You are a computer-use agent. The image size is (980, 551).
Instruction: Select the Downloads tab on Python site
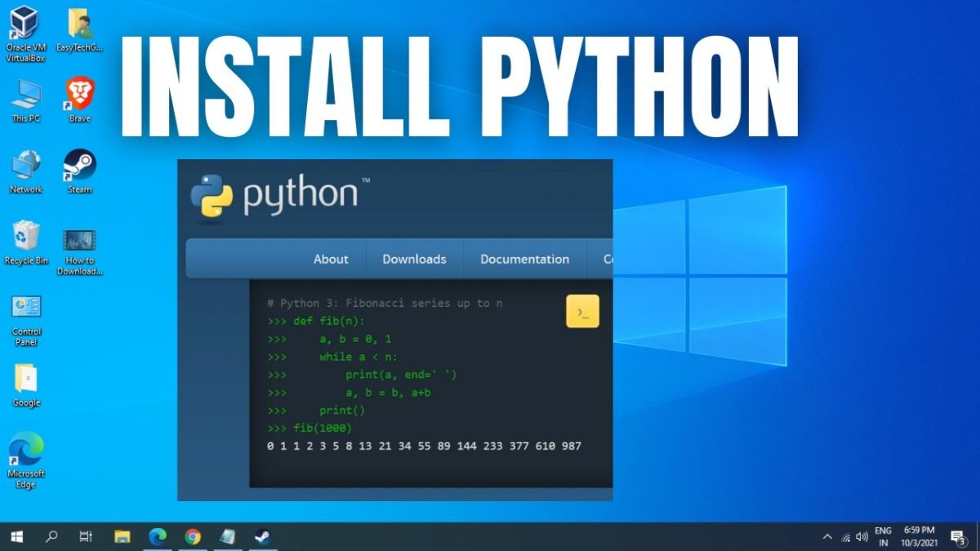pyautogui.click(x=414, y=259)
